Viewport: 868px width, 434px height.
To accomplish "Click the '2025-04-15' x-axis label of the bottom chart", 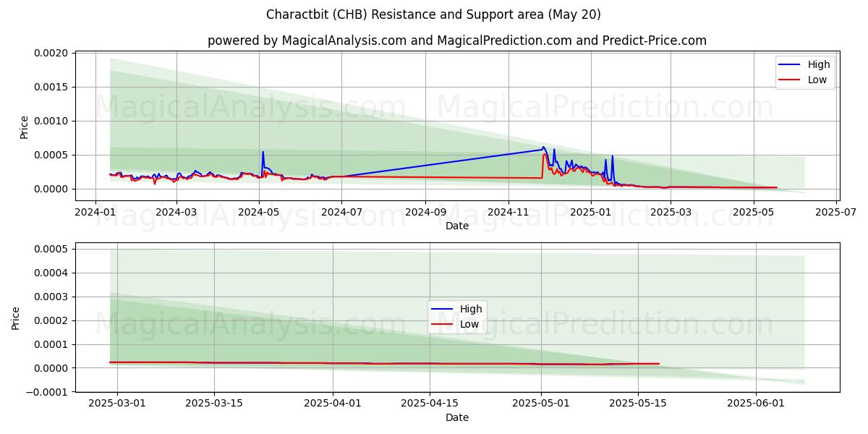I will tap(430, 404).
